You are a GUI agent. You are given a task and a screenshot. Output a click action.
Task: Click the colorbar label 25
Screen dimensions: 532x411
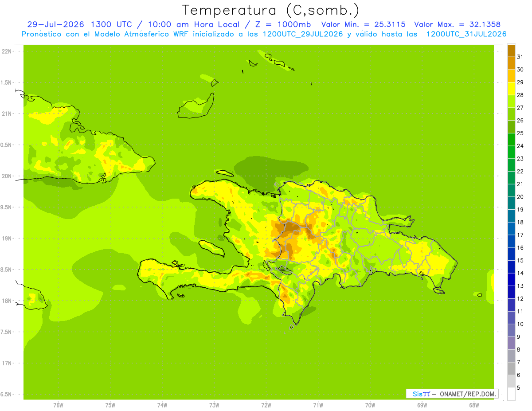520,133
